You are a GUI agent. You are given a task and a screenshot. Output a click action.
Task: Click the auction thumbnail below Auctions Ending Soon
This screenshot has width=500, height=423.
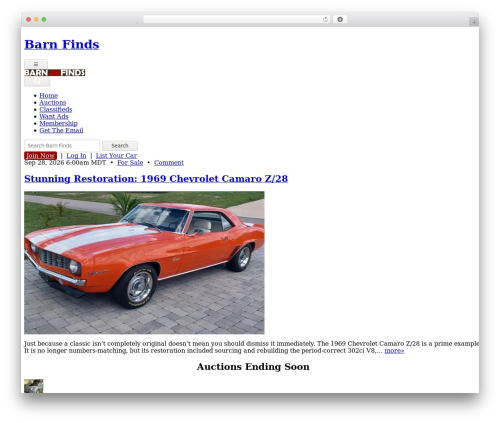point(34,386)
